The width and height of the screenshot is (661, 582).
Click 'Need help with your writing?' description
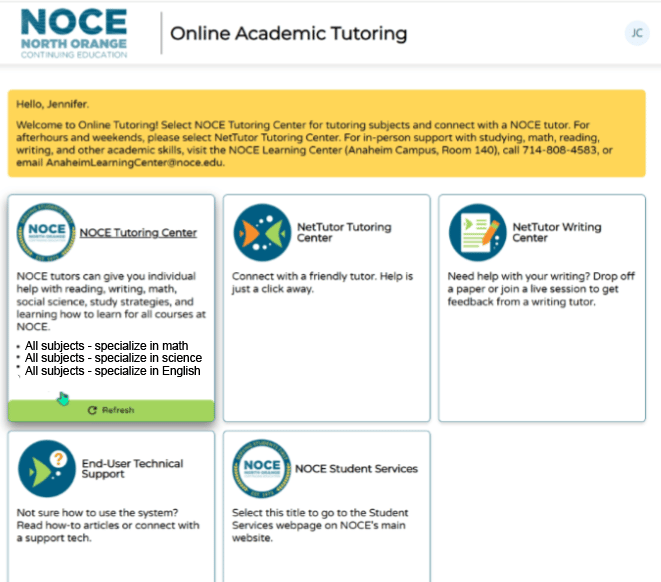541,289
